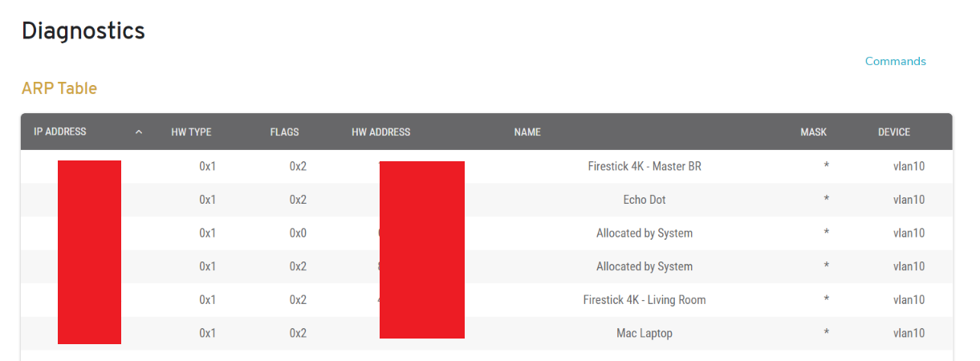Click HW type 0x1 in Firestick Living Room row
Screen dimensions: 980x361
[208, 300]
